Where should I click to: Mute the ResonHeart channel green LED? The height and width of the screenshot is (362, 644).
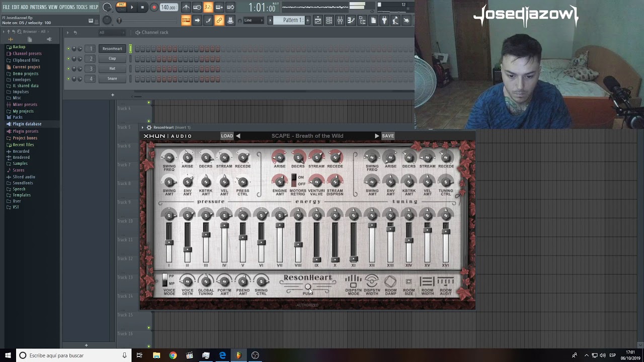[x=68, y=49]
